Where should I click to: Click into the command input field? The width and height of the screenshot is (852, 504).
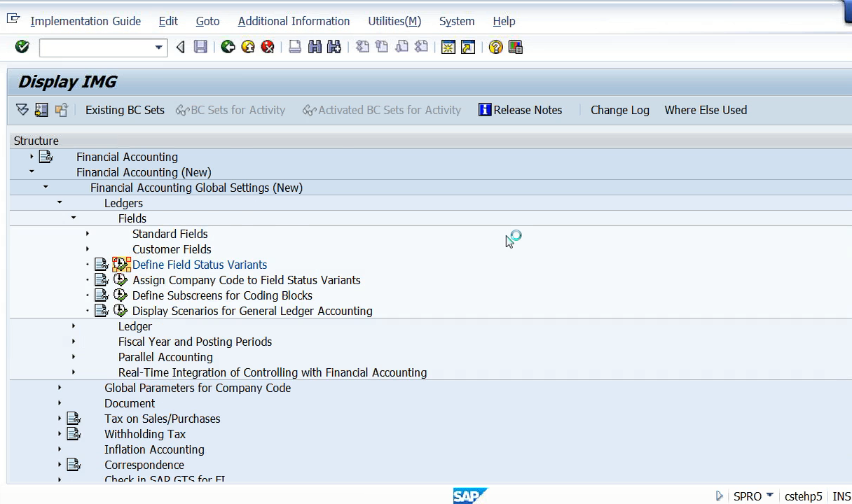96,48
